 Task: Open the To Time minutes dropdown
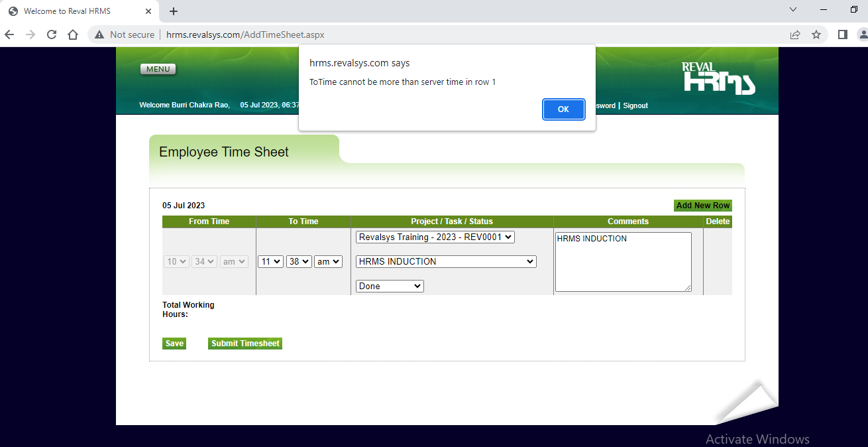click(x=299, y=262)
